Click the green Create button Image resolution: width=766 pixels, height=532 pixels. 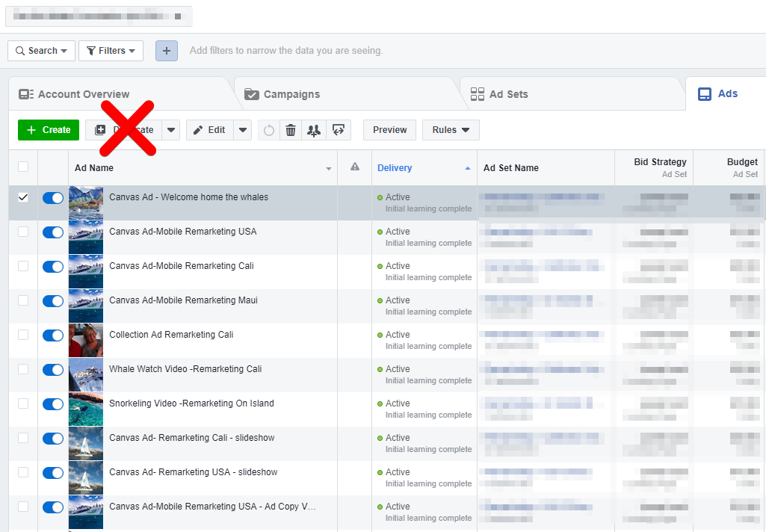tap(49, 130)
